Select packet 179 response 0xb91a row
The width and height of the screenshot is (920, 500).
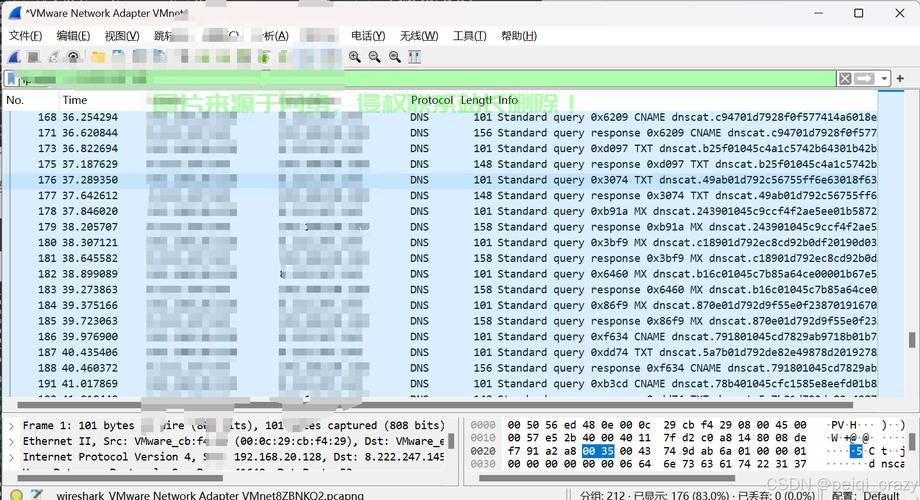(440, 227)
